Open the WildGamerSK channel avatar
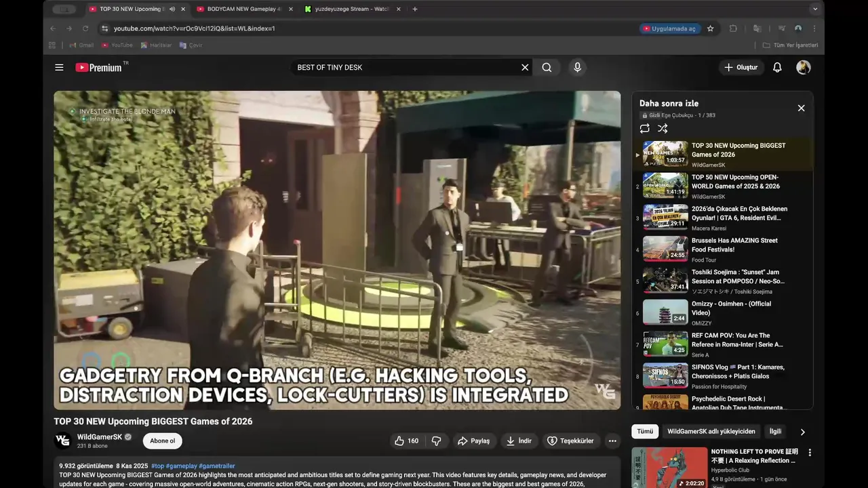The height and width of the screenshot is (488, 868). click(x=62, y=441)
